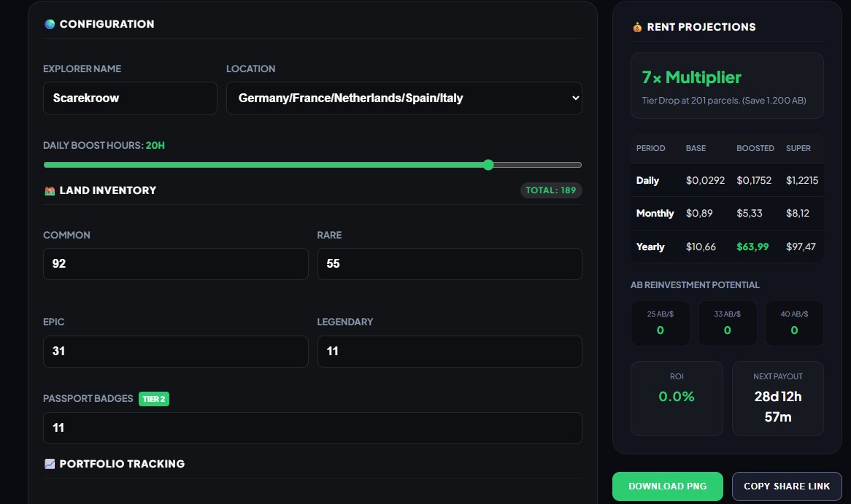Click the Monthly boosted value $5,33
Viewport: 851px width, 504px height.
point(749,213)
